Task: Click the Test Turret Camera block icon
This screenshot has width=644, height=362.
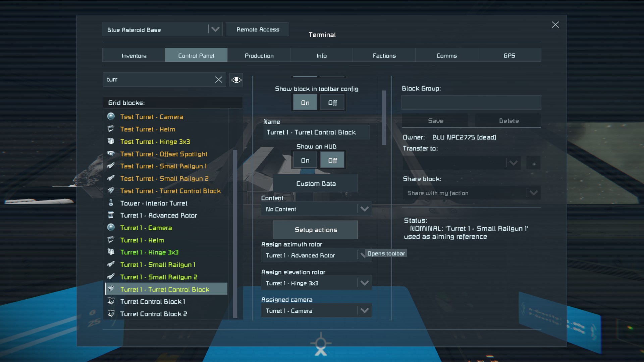Action: 111,117
